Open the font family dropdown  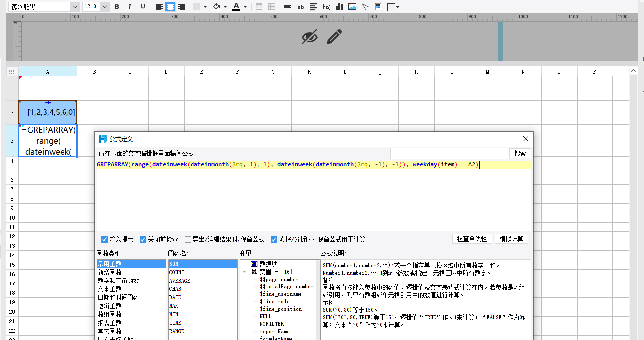[75, 7]
